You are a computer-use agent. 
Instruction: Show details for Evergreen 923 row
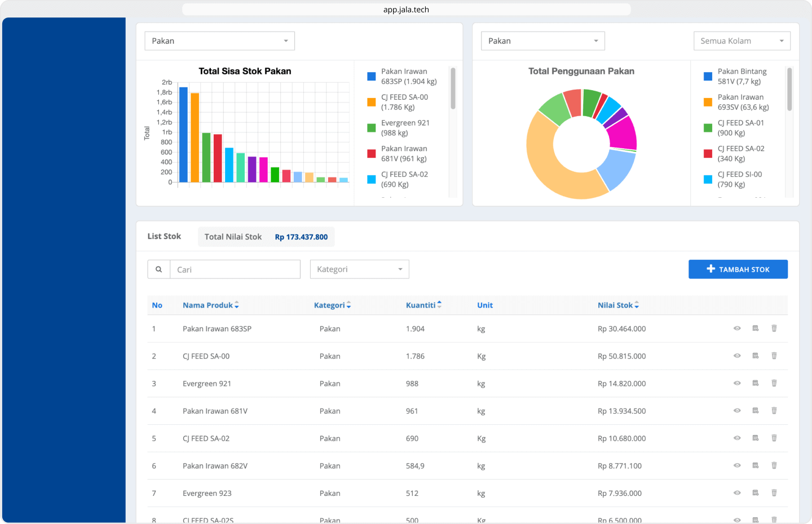pos(736,493)
